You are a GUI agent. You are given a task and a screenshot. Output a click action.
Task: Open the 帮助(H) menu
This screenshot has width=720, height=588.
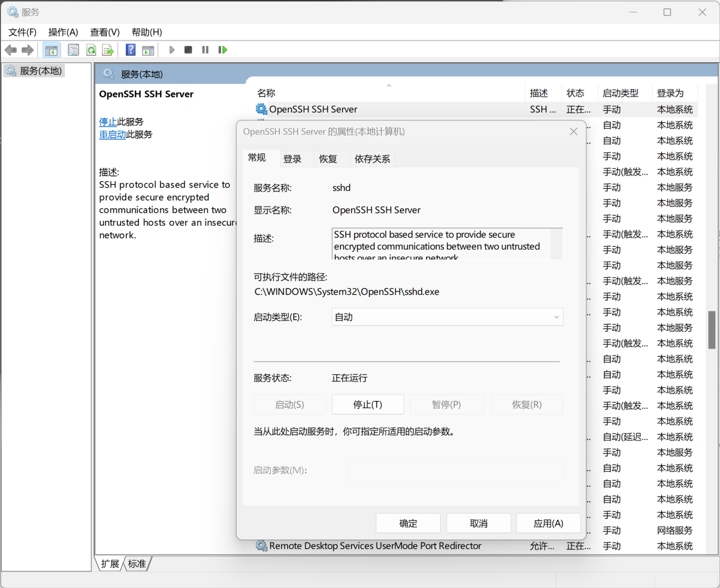click(x=147, y=32)
